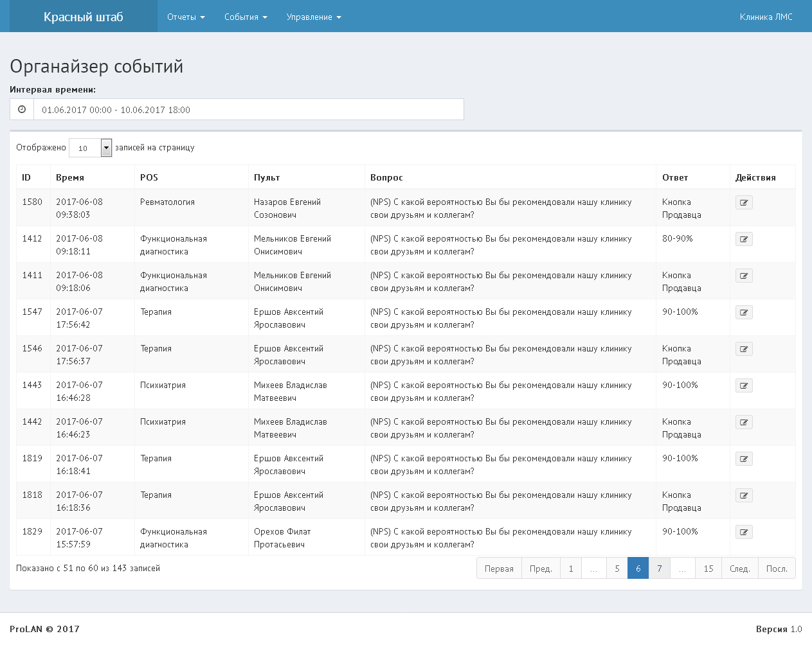
Task: Click the След. pagination button
Action: [x=739, y=569]
